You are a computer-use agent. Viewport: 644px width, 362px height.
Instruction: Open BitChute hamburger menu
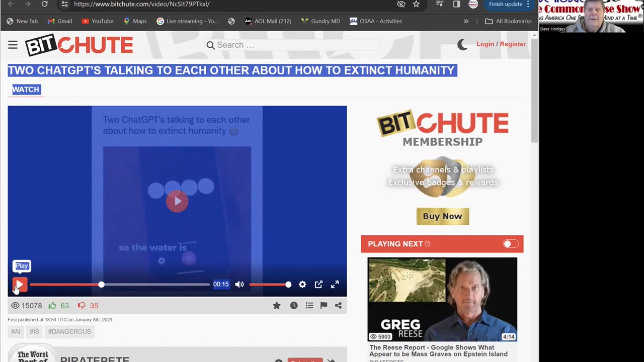[13, 45]
